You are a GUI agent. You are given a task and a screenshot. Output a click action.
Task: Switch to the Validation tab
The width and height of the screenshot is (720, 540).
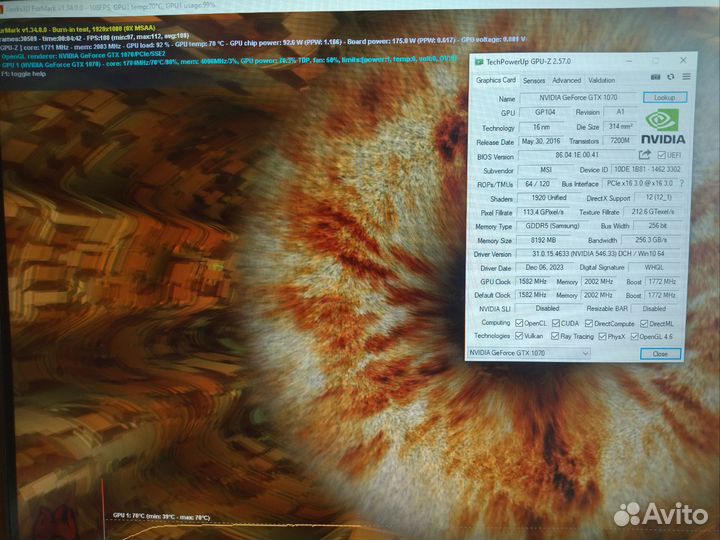(601, 80)
